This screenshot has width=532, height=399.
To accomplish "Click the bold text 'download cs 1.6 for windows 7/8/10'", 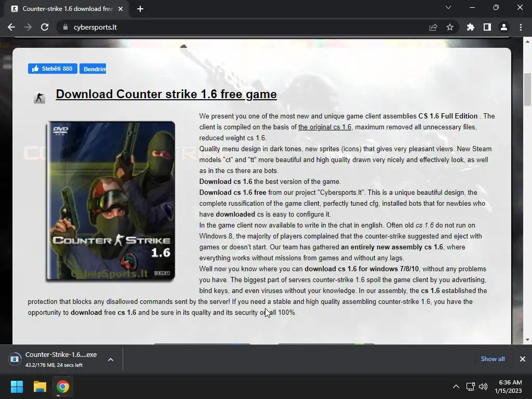I will click(362, 269).
